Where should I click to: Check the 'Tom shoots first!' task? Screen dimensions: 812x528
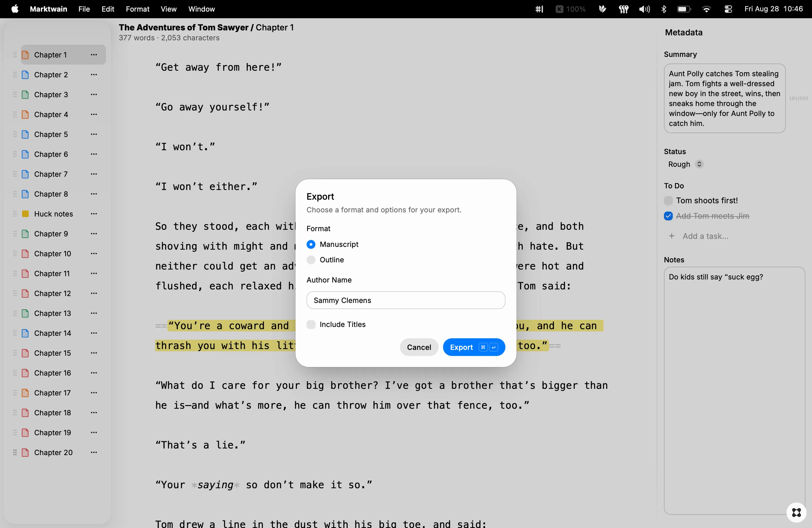[668, 200]
